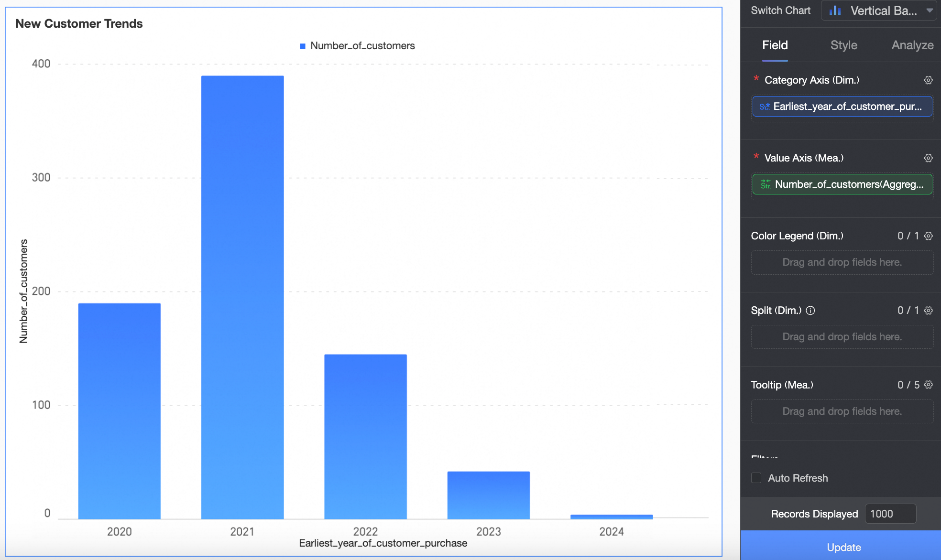941x560 pixels.
Task: Open the Vertical Bar chart type selector
Action: pos(883,11)
